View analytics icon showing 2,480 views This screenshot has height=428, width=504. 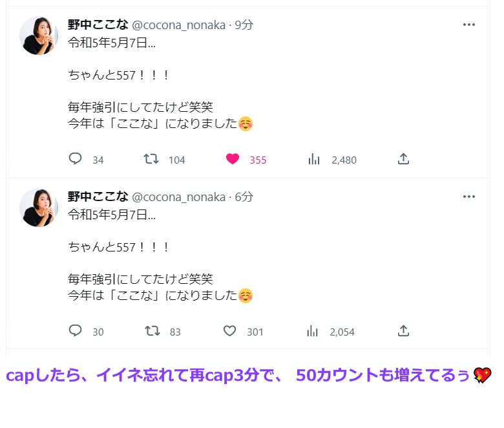314,159
